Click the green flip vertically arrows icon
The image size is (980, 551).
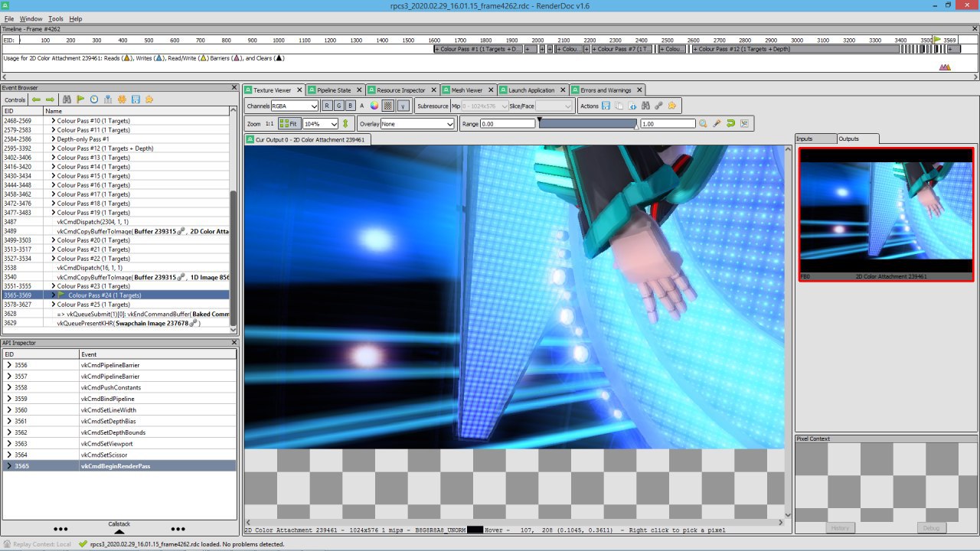click(345, 123)
